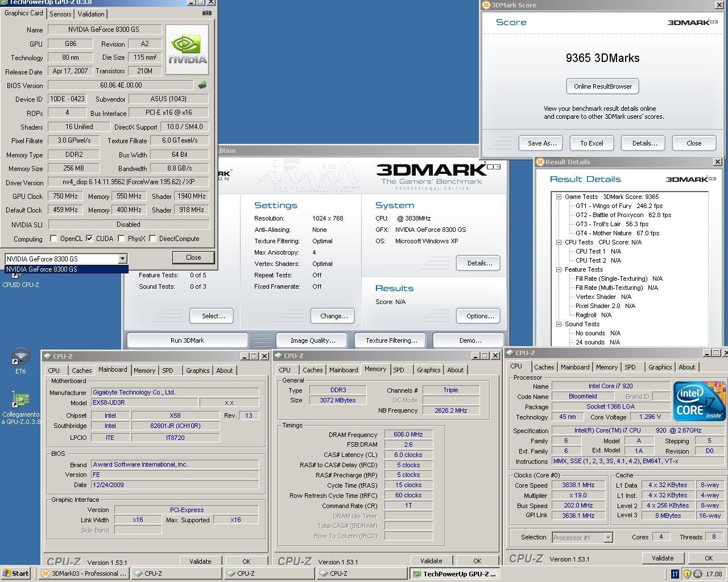Image resolution: width=728 pixels, height=582 pixels.
Task: Click the BIOS save chip icon in GPU-Z
Action: [x=202, y=85]
